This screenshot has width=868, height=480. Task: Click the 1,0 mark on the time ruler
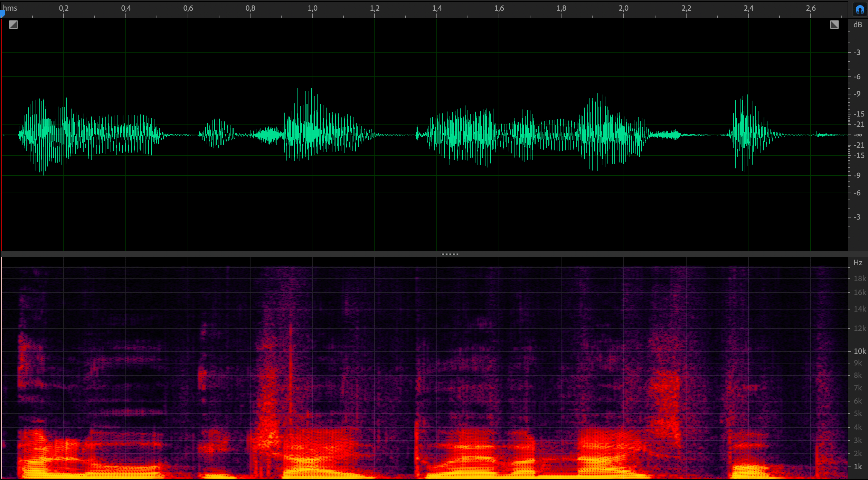[313, 8]
